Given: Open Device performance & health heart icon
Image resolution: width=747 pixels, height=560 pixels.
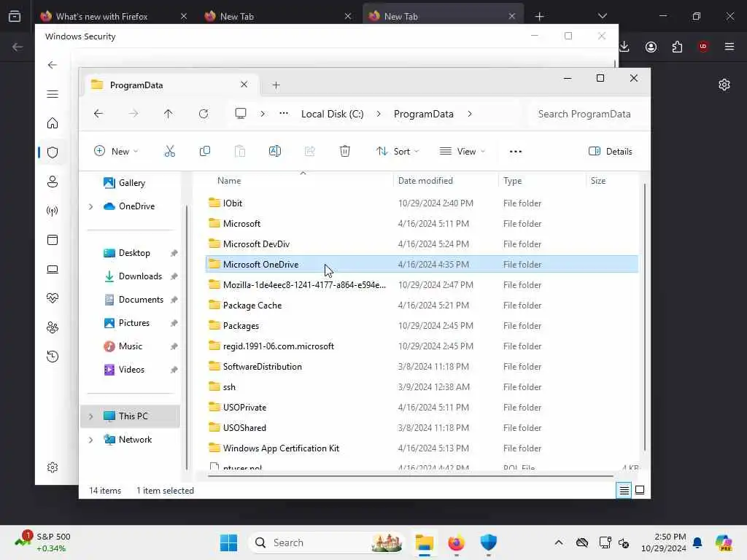Looking at the screenshot, I should [53, 298].
